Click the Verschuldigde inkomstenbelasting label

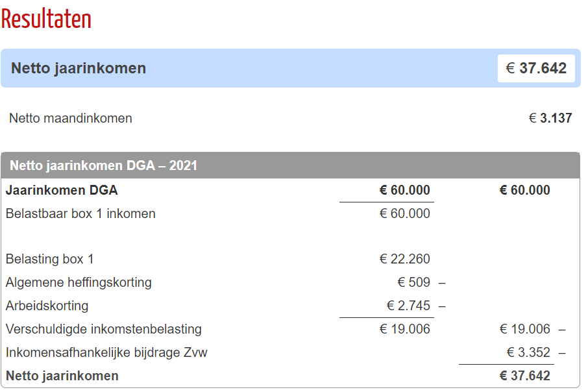click(103, 329)
